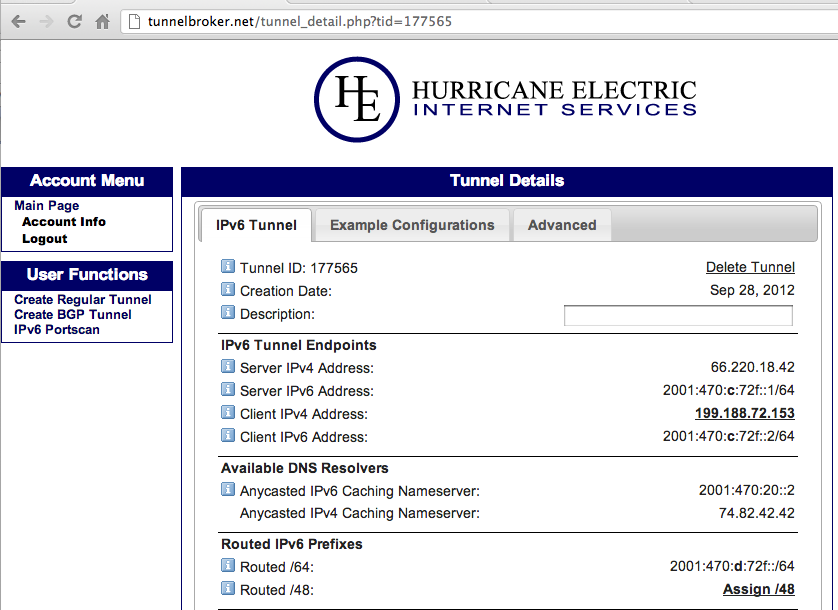Click the Assign /48 link
Viewport: 838px width, 610px height.
coord(758,590)
